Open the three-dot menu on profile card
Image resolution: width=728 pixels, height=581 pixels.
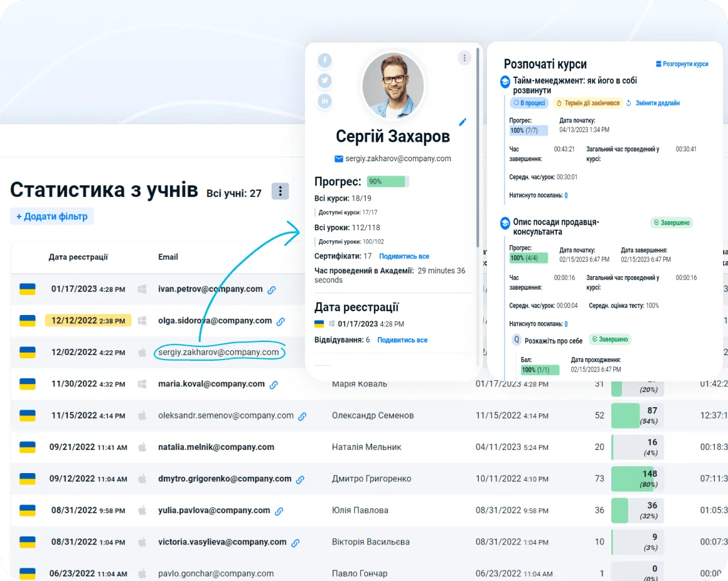pos(464,58)
